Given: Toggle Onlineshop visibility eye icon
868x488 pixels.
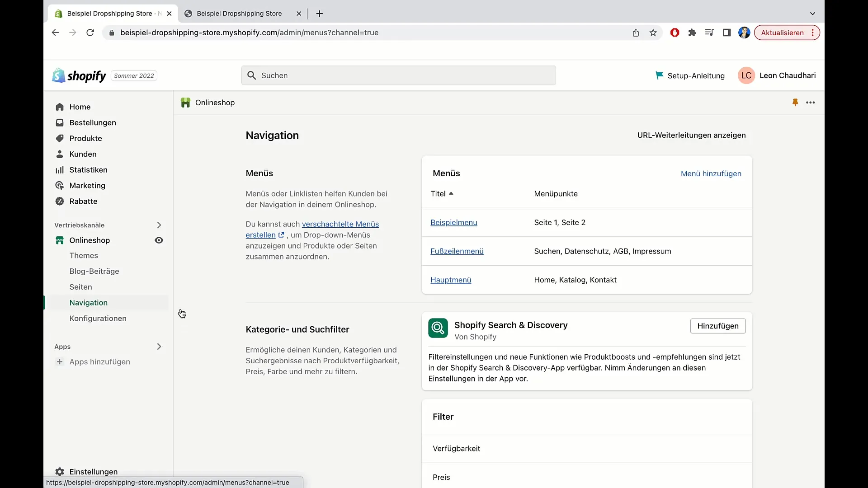Looking at the screenshot, I should tap(159, 239).
